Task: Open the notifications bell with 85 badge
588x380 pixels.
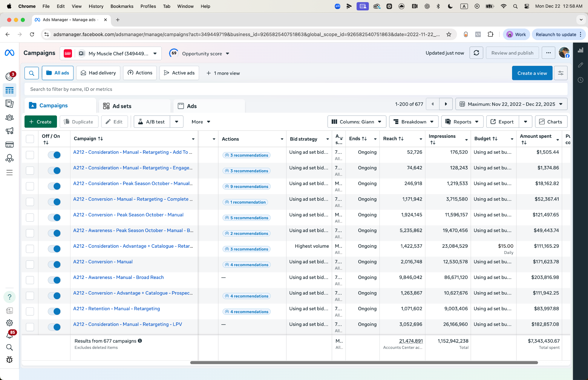Action: [9, 335]
